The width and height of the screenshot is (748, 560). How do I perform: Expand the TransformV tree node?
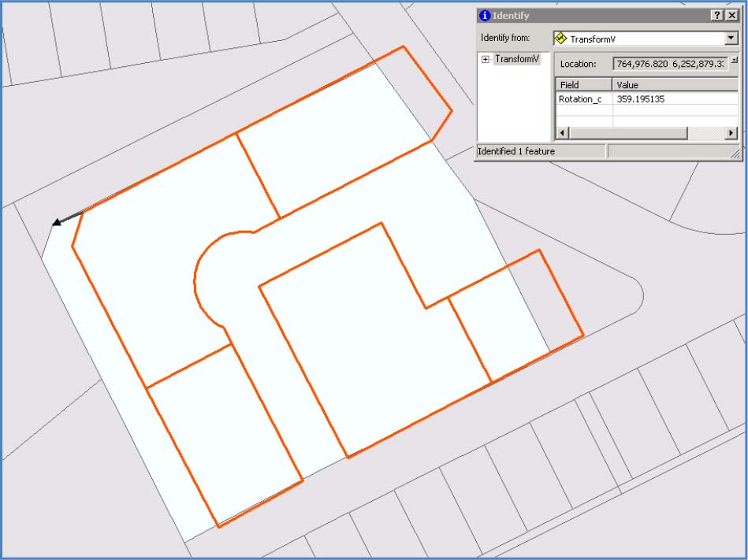(x=486, y=60)
